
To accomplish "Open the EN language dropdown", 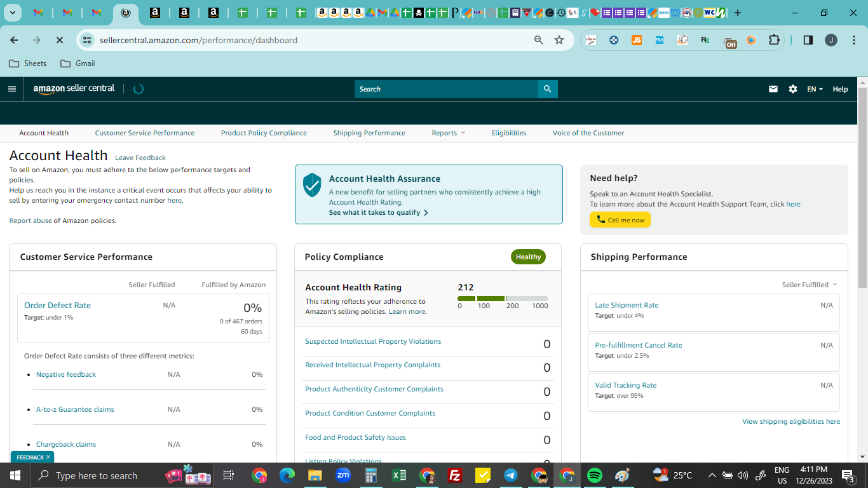I will [815, 89].
